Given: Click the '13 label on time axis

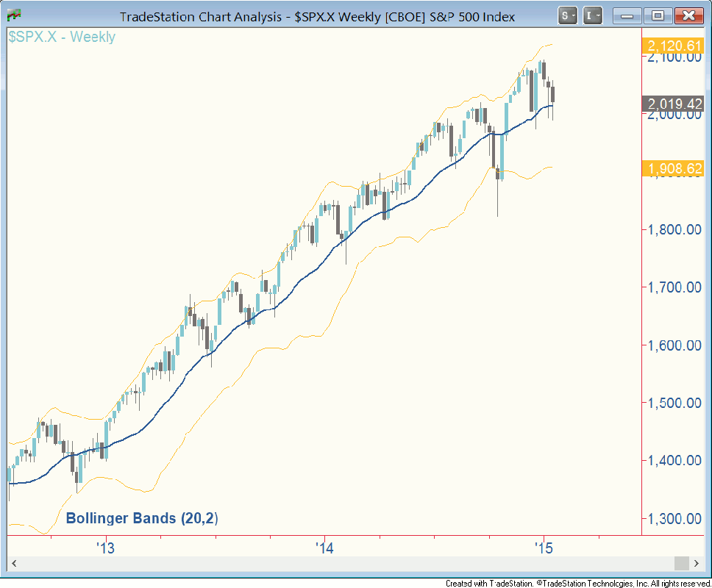Looking at the screenshot, I should click(x=106, y=548).
